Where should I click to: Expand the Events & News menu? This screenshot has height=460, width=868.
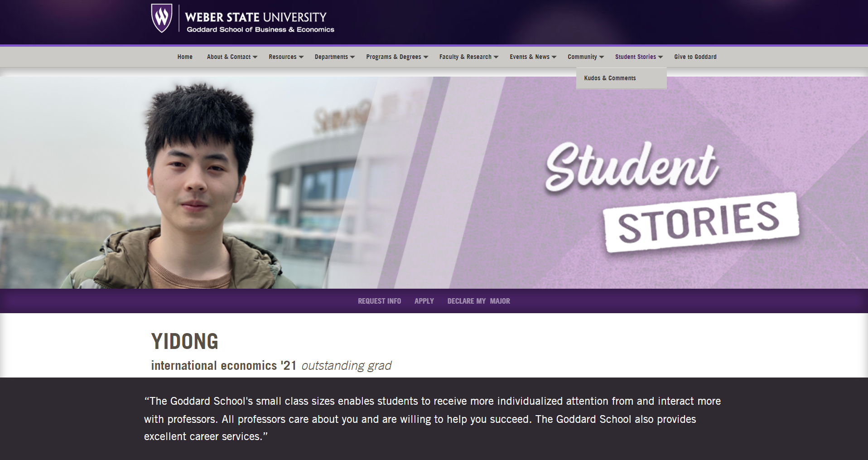(533, 57)
